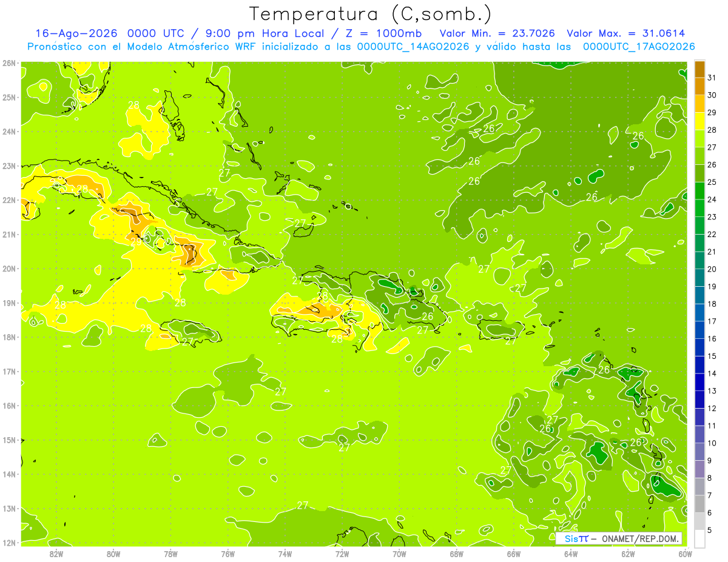The width and height of the screenshot is (728, 562).
Task: Click the 20N latitude axis label
Action: click(x=9, y=269)
